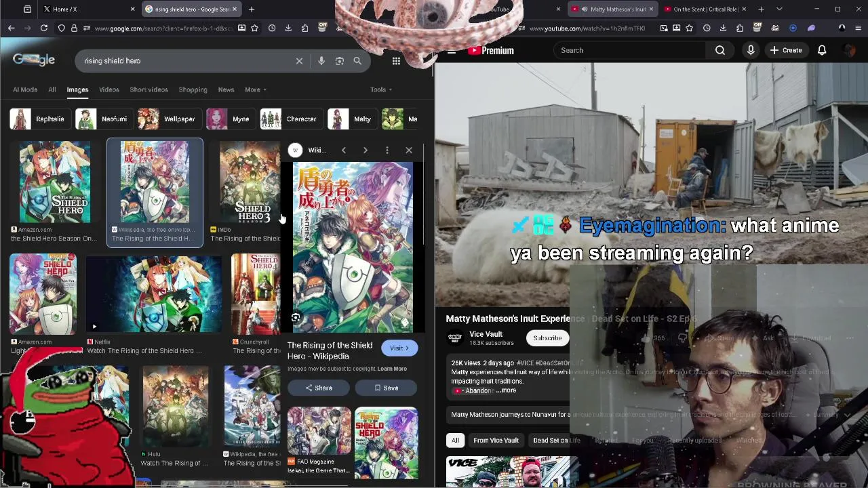868x488 pixels.
Task: Open the Shield Hero Season 3 poster thumbnail
Action: point(250,183)
